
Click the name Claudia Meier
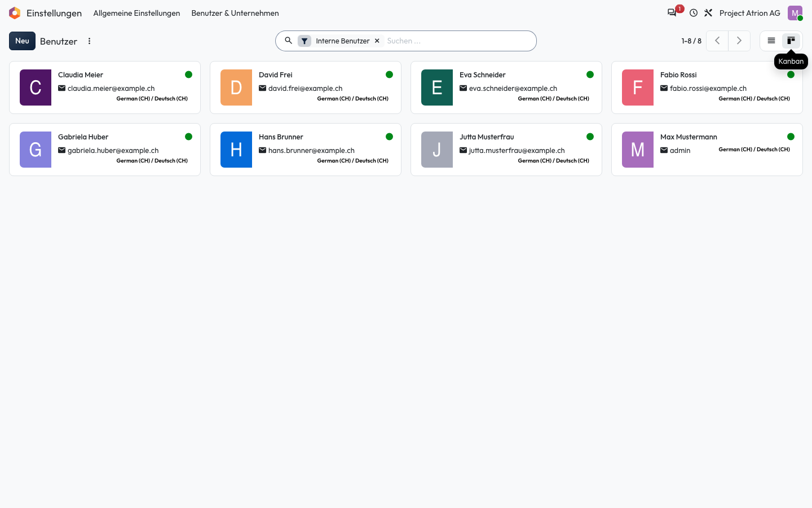[x=81, y=75]
